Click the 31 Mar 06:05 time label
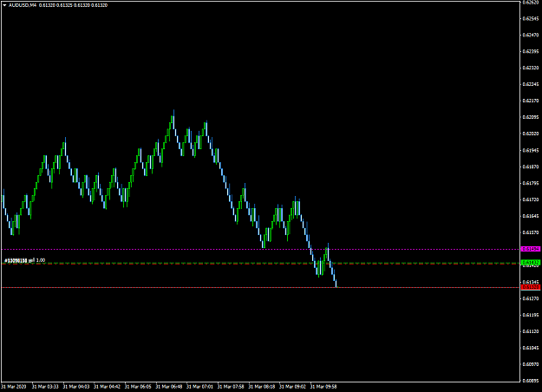This screenshot has width=542, height=392. click(x=138, y=387)
